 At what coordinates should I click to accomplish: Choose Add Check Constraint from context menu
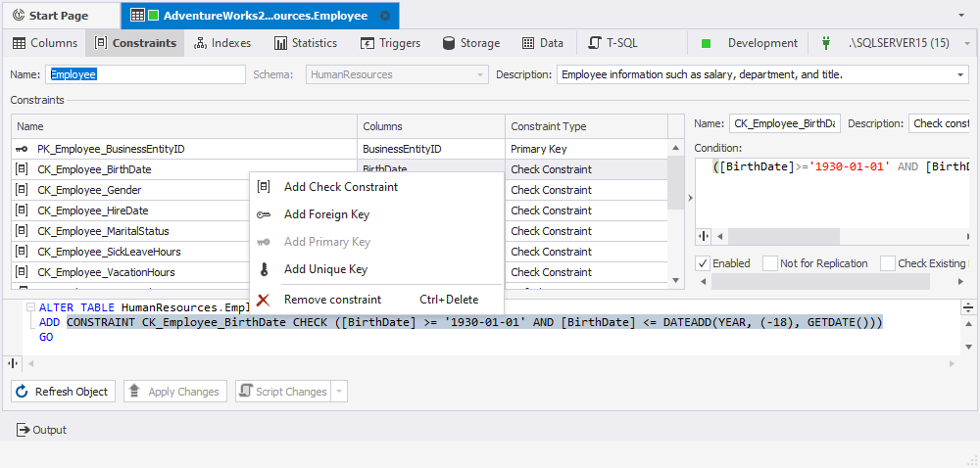[376, 187]
